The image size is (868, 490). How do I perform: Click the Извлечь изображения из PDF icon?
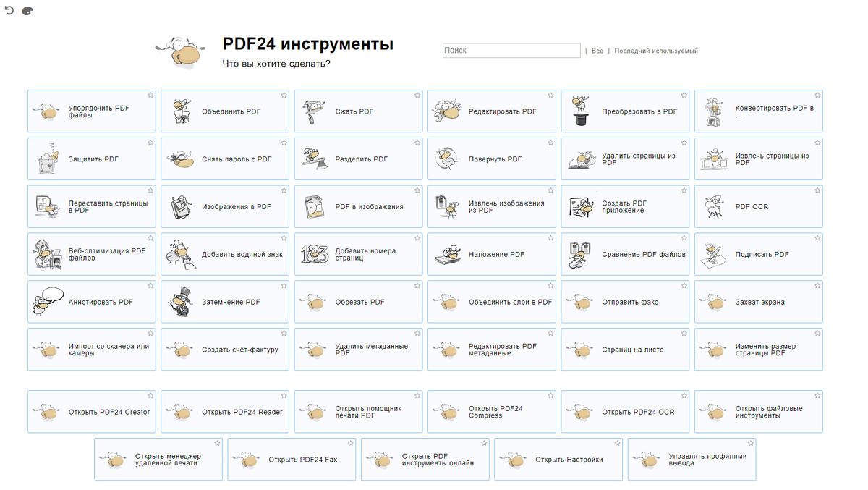pyautogui.click(x=447, y=207)
